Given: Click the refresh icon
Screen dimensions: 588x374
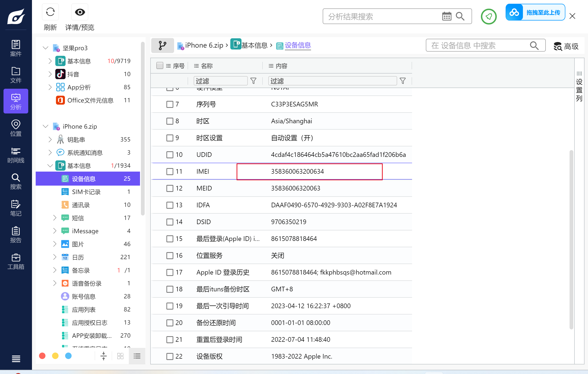Looking at the screenshot, I should (x=50, y=12).
